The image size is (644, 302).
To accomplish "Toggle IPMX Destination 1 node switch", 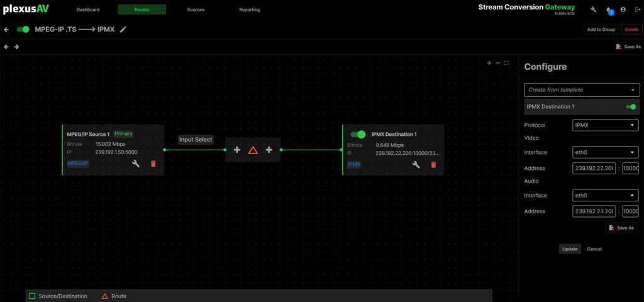I will coord(358,134).
